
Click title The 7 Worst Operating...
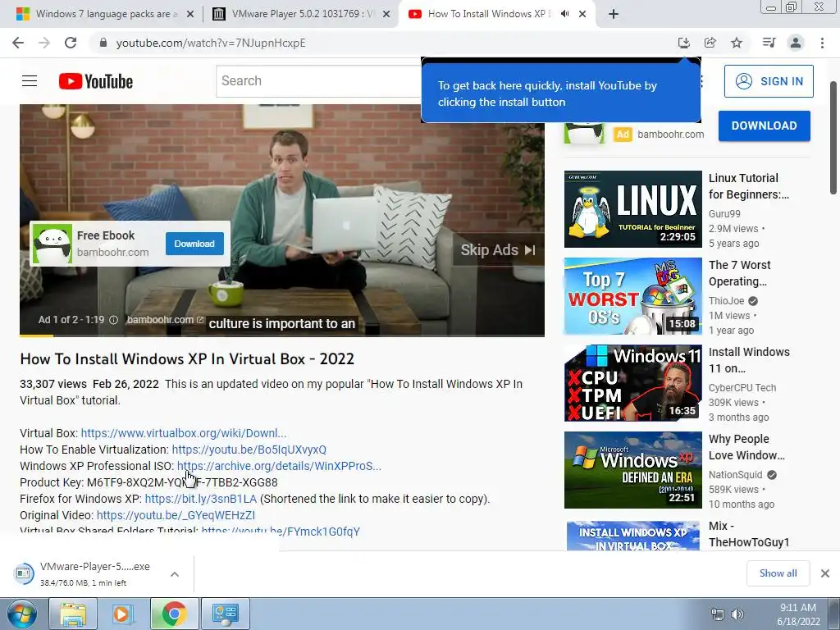pos(739,273)
